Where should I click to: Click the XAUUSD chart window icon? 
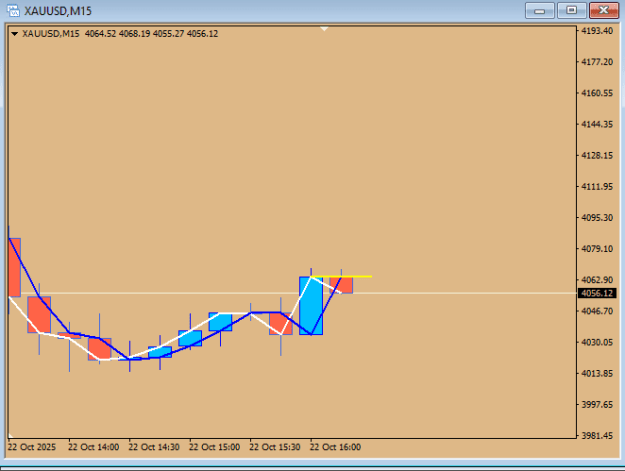point(13,10)
